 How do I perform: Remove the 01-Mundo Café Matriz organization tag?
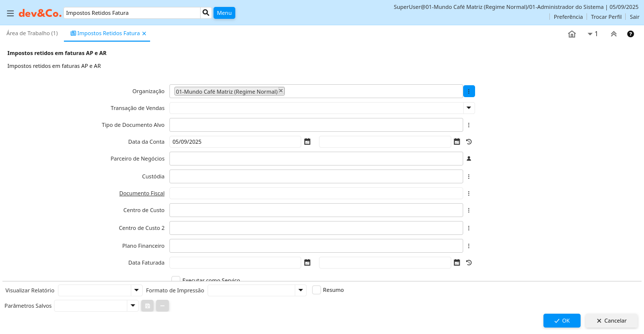(281, 91)
